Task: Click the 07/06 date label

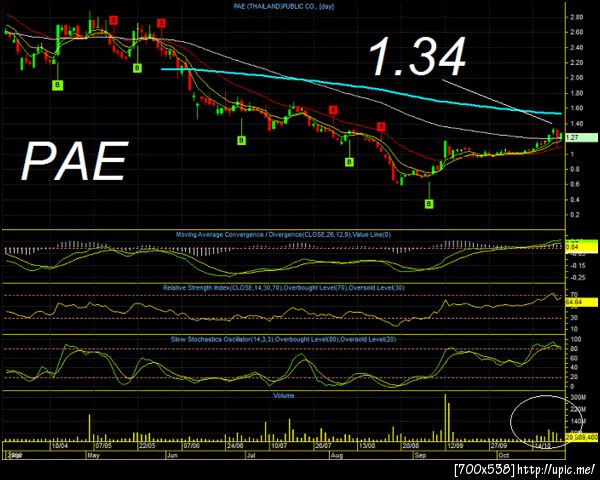Action: 191,446
